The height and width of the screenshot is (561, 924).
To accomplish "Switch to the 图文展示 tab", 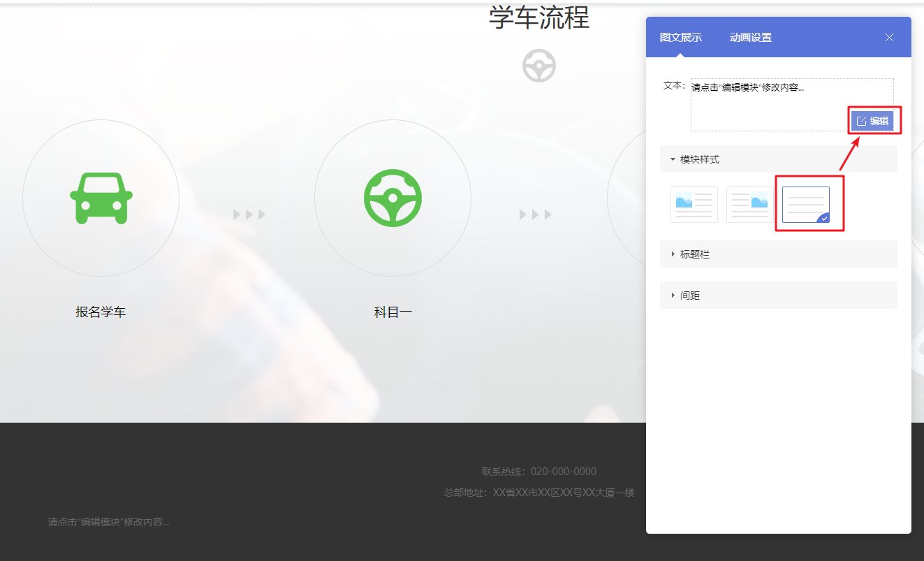I will click(681, 38).
